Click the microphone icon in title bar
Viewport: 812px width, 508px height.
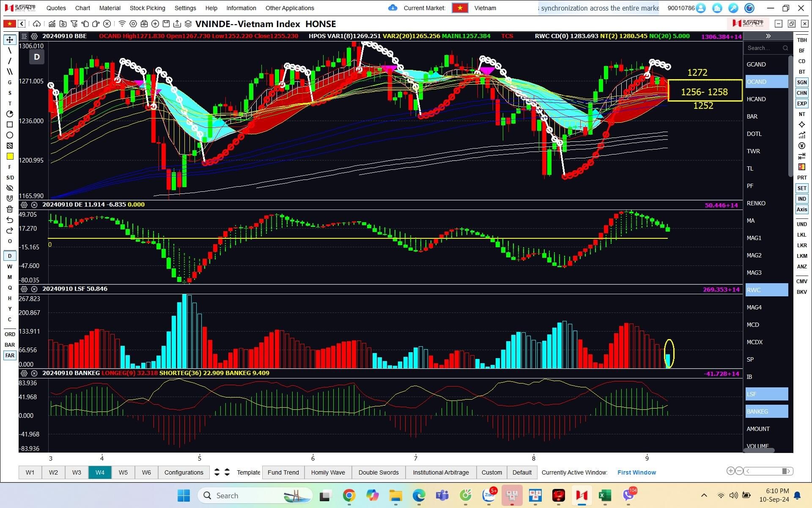point(733,8)
